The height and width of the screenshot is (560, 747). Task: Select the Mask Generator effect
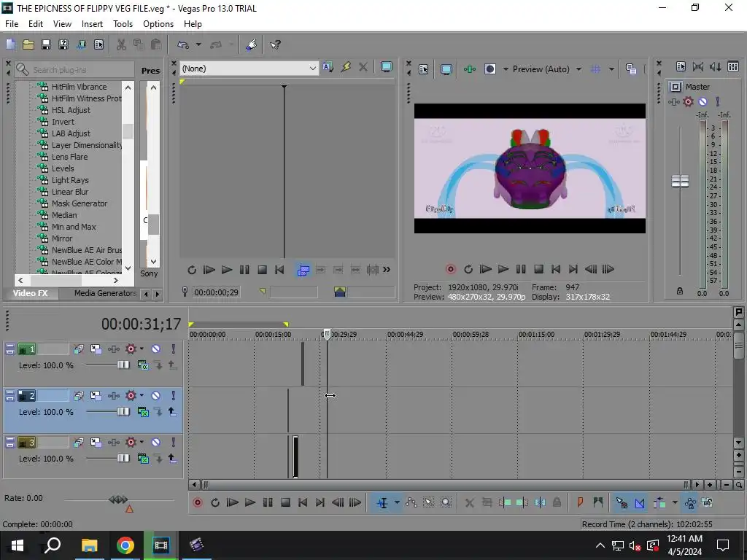(80, 203)
